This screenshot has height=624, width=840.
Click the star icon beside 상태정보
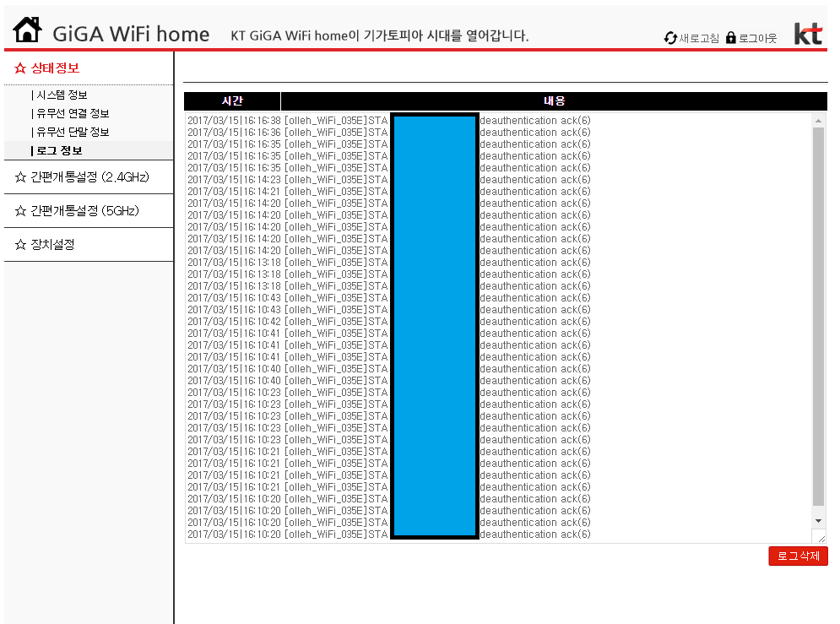(20, 68)
